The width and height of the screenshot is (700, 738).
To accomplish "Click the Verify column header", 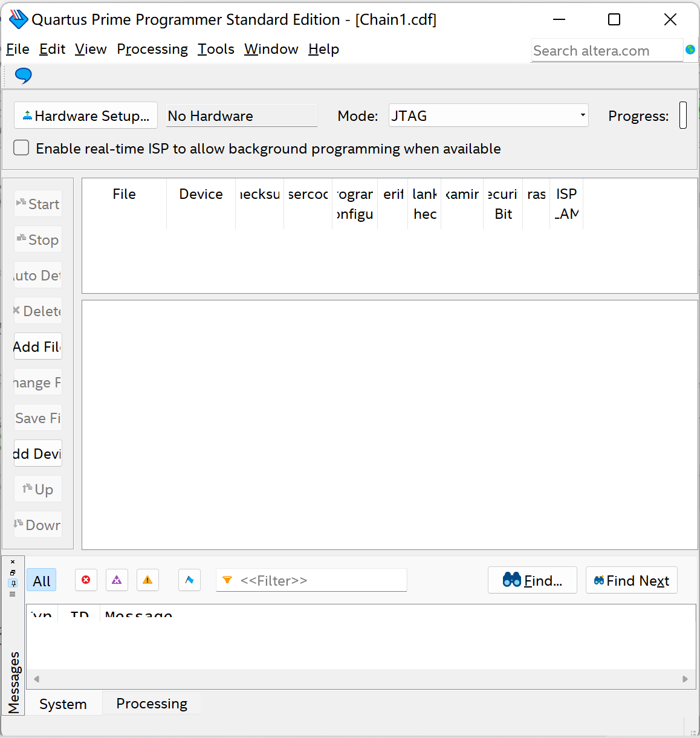I will click(x=393, y=204).
